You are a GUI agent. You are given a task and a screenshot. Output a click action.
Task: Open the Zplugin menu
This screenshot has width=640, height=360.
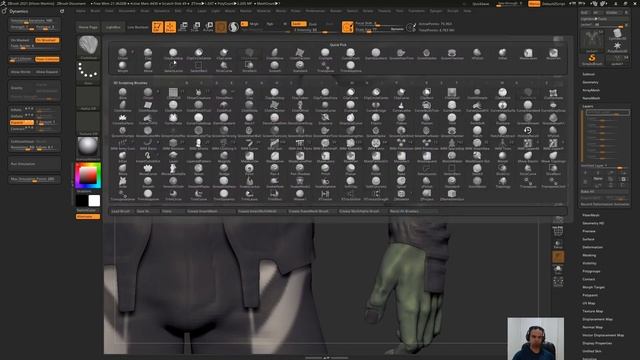point(436,11)
